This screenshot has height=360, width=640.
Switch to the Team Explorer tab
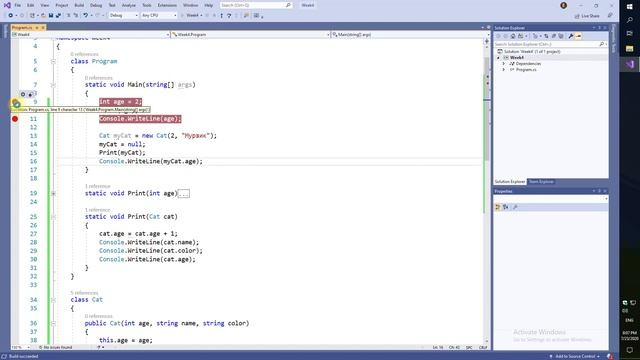tap(541, 182)
